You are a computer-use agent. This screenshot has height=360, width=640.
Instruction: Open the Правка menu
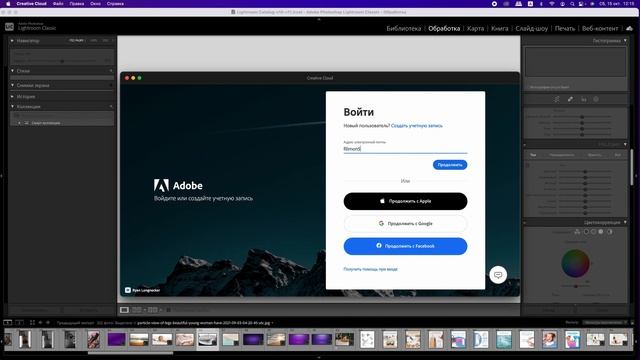click(77, 4)
